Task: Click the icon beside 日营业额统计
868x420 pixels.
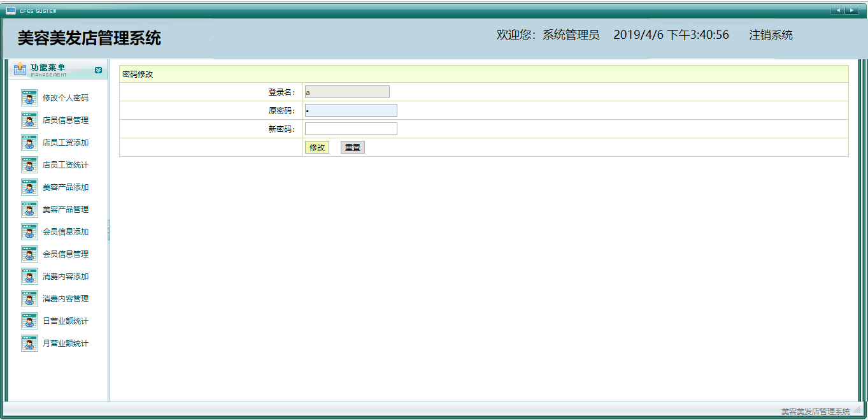Action: (x=29, y=321)
